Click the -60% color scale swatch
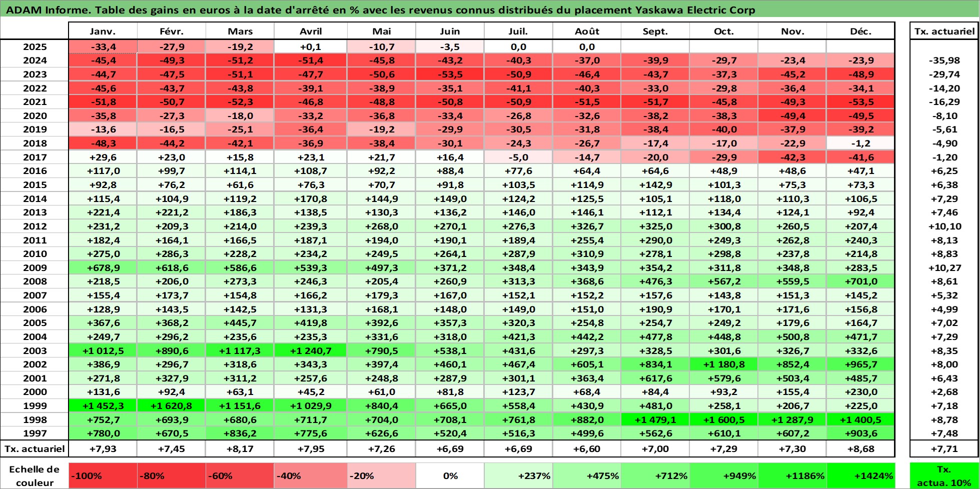 tap(240, 475)
